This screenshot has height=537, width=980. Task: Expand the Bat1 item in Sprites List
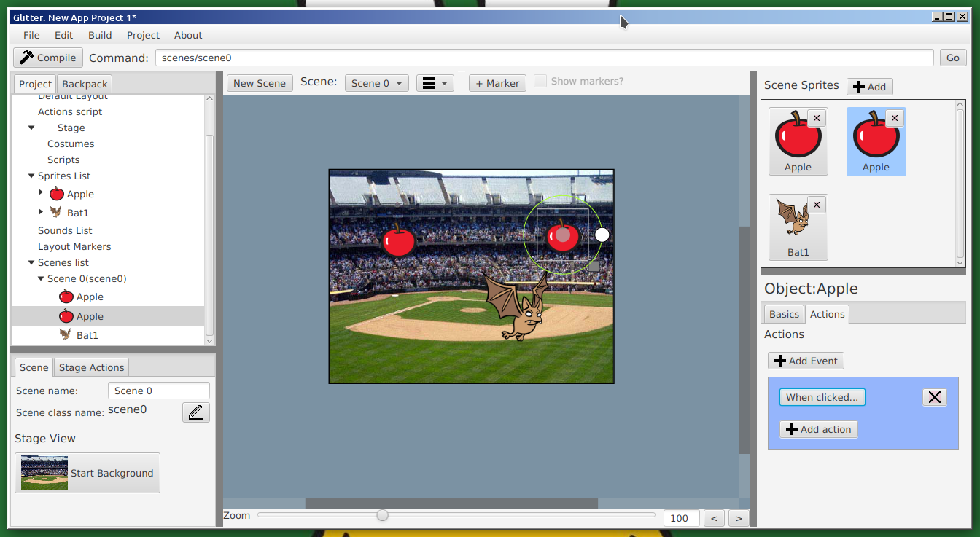pyautogui.click(x=41, y=212)
